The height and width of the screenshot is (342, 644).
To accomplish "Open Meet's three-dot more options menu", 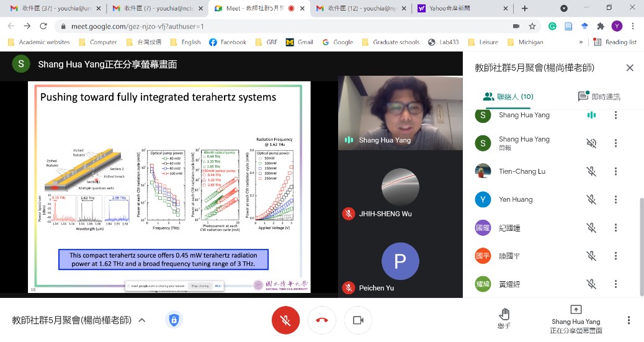I will click(x=628, y=320).
